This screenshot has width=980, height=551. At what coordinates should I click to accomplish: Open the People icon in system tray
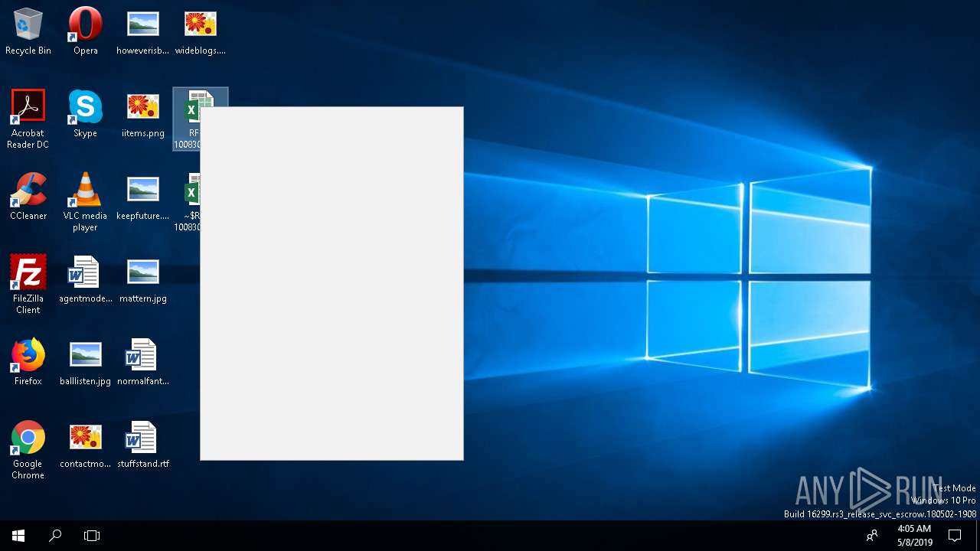click(x=871, y=536)
